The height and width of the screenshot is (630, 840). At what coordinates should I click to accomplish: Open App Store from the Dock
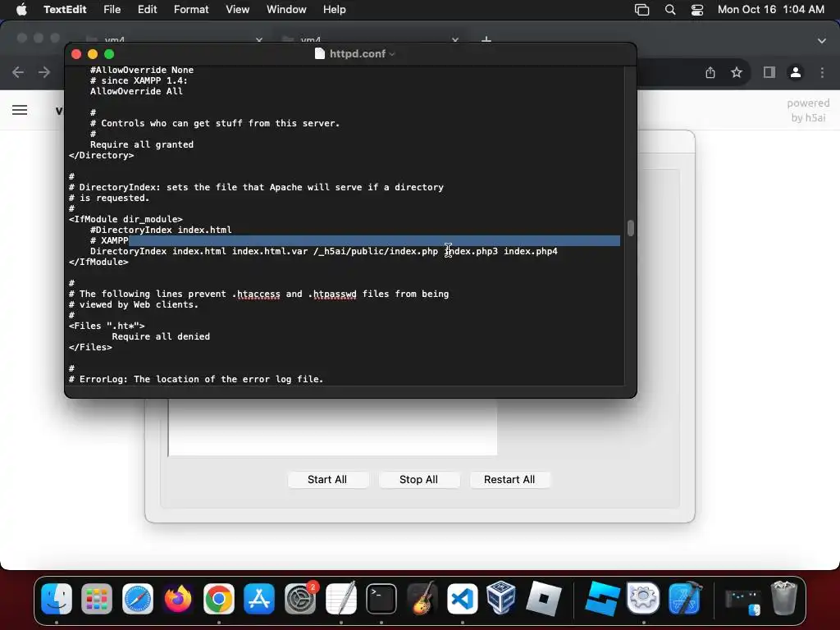point(259,598)
